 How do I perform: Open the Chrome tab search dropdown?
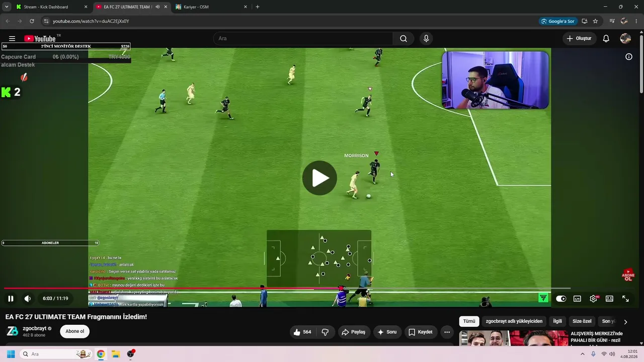(7, 7)
